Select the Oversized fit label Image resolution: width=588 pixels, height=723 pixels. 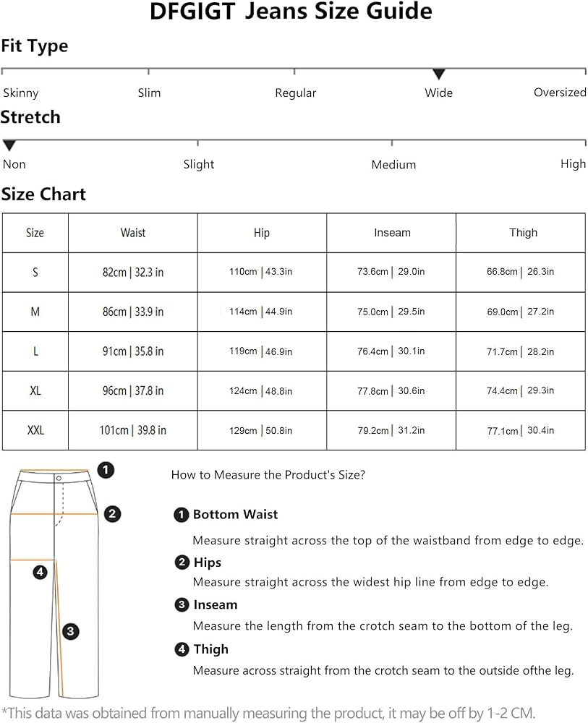(560, 93)
